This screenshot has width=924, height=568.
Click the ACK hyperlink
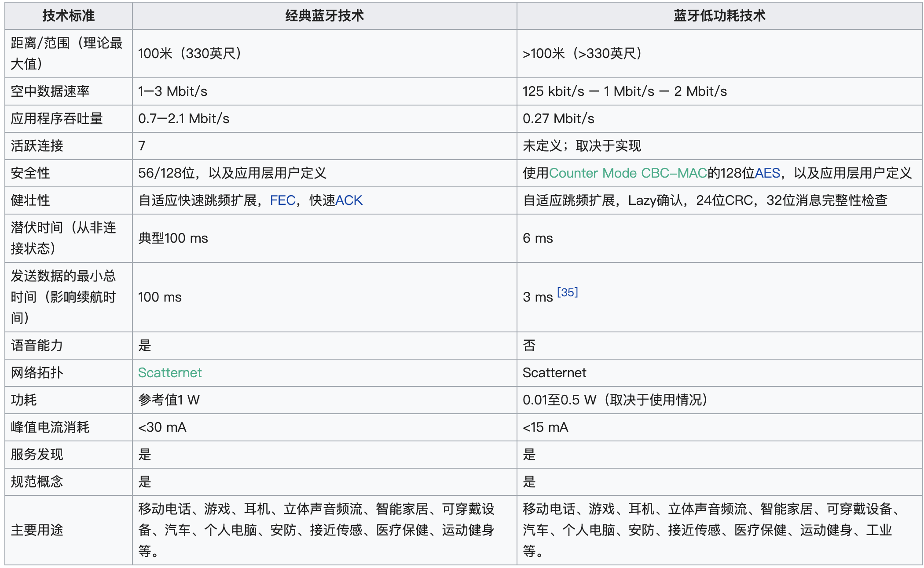pos(348,200)
